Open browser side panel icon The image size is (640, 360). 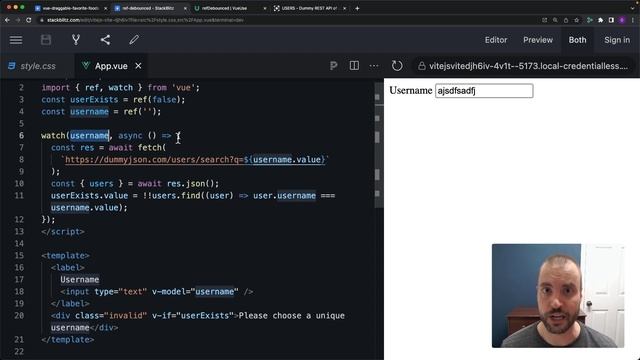pos(611,20)
